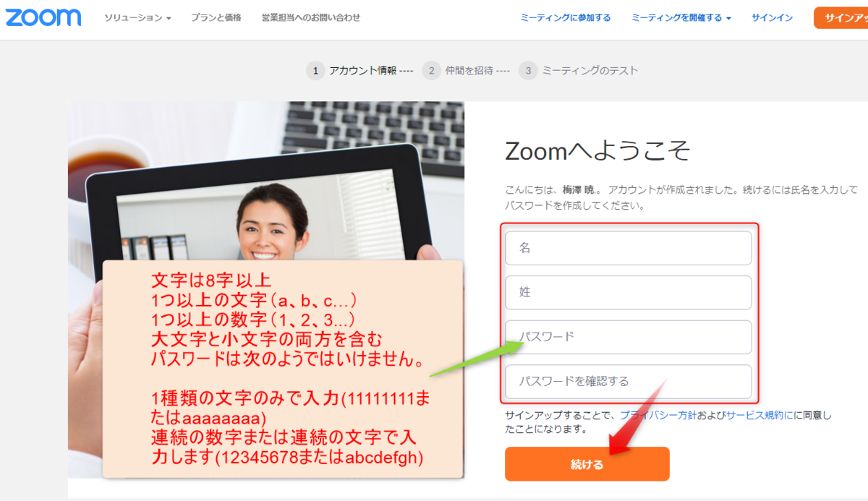Select step 1 アカウント情報

pos(359,70)
